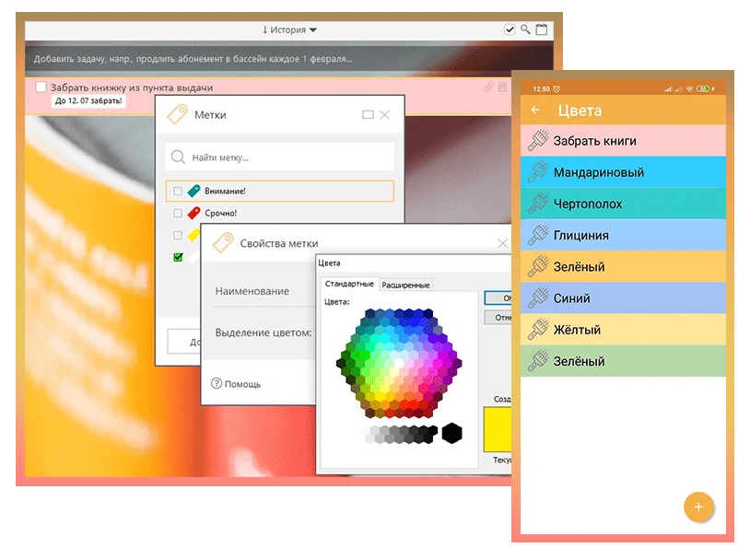This screenshot has width=750, height=560.
Task: Check the Внимание! label checkbox
Action: point(178,192)
